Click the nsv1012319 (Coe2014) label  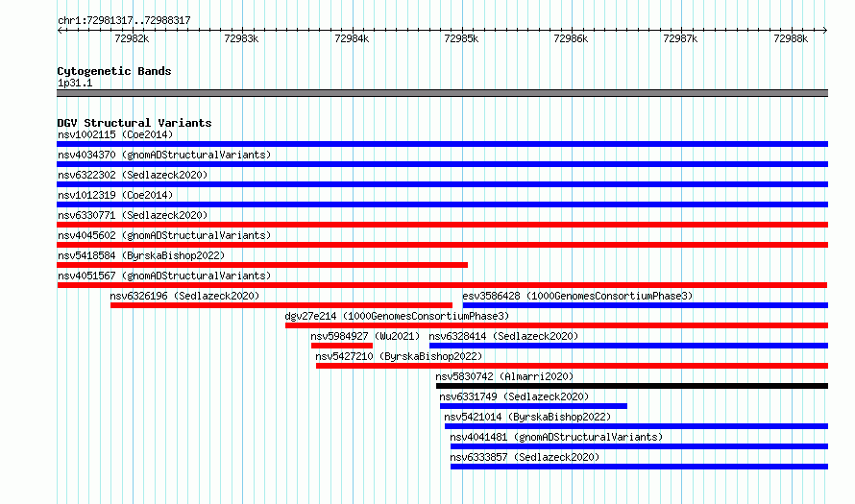[x=115, y=195]
